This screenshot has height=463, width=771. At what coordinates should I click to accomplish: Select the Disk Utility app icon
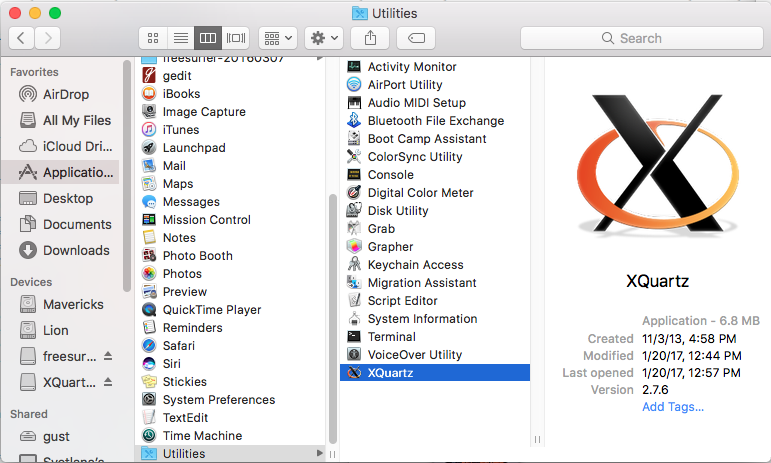pyautogui.click(x=353, y=211)
